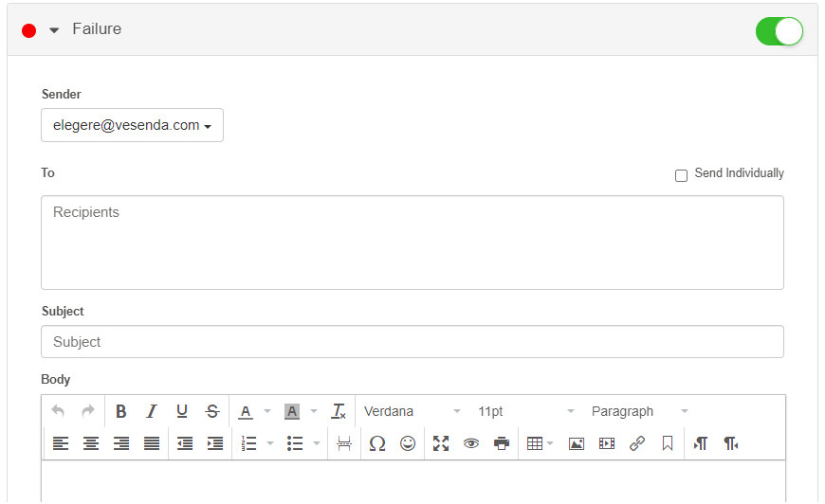
Task: Expand the 11pt font size dropdown
Action: (x=526, y=411)
